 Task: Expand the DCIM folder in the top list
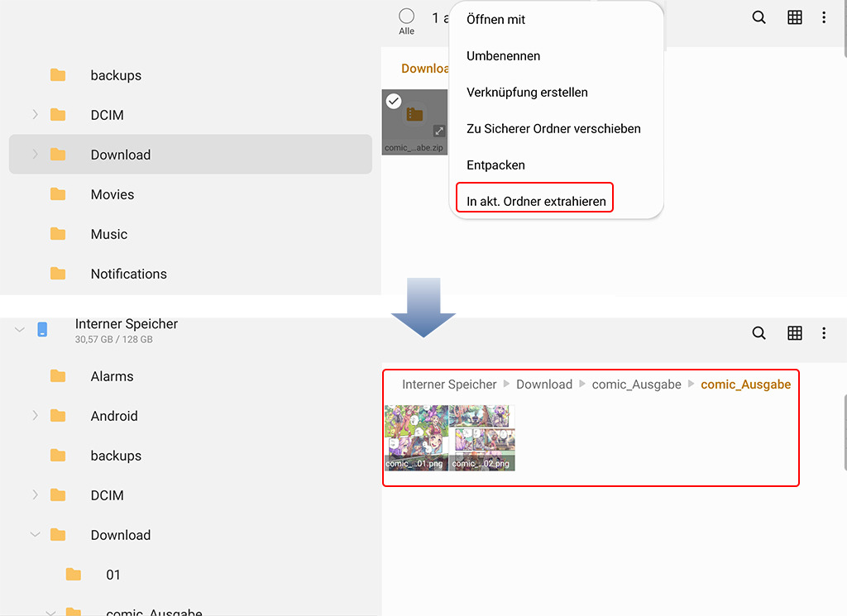point(35,114)
